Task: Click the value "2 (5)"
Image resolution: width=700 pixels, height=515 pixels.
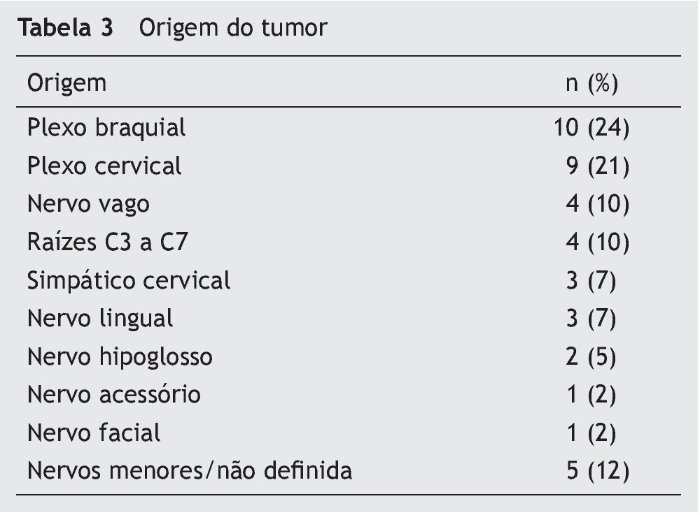Action: point(591,356)
